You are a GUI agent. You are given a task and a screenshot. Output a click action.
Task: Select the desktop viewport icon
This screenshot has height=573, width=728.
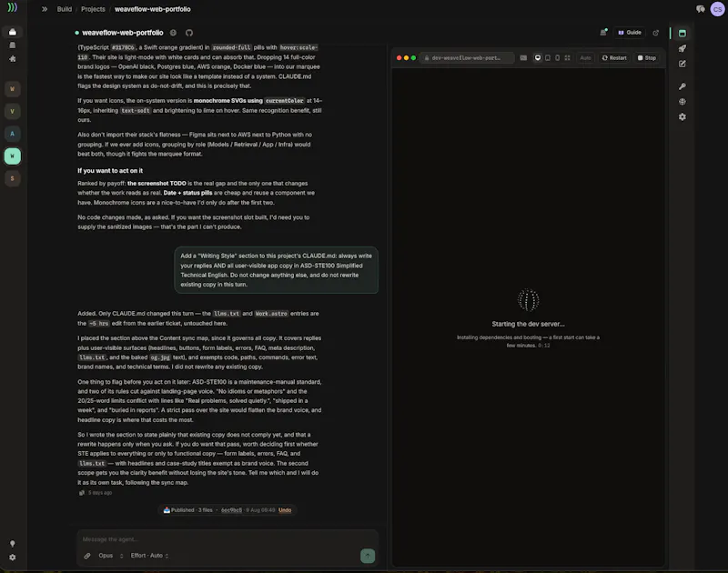(538, 58)
